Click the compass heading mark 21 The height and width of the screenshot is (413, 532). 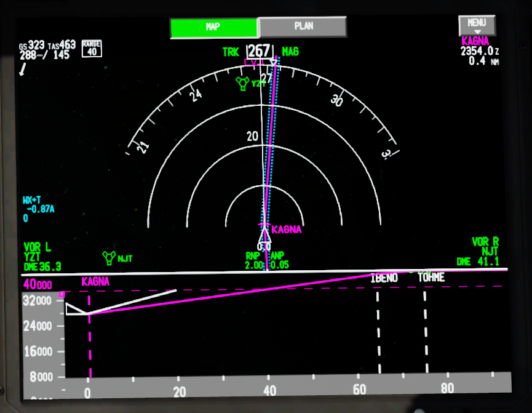click(143, 147)
